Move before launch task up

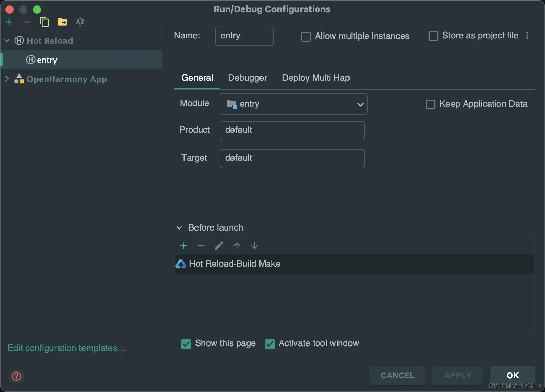(x=237, y=246)
